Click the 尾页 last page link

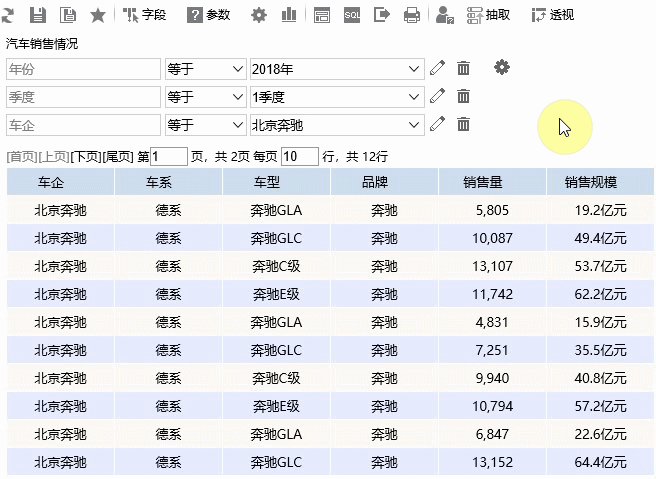pyautogui.click(x=118, y=157)
